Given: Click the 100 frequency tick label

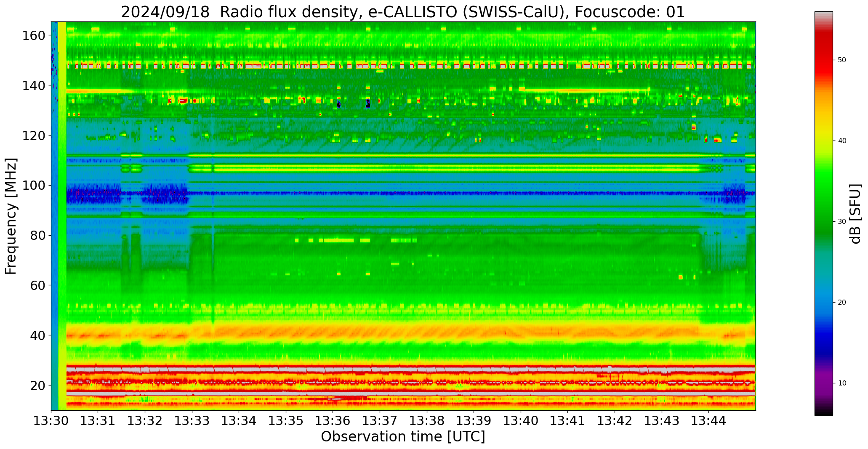Looking at the screenshot, I should pyautogui.click(x=34, y=186).
